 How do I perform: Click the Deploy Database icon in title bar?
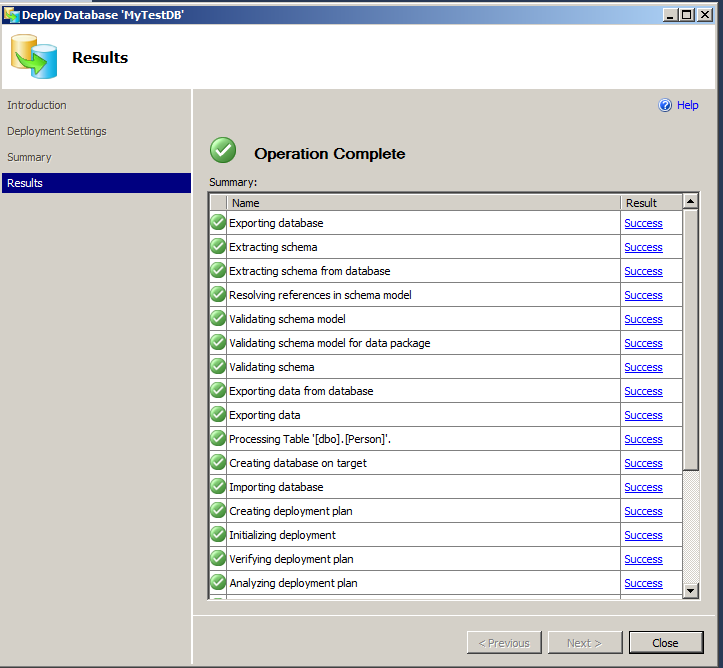(x=11, y=14)
